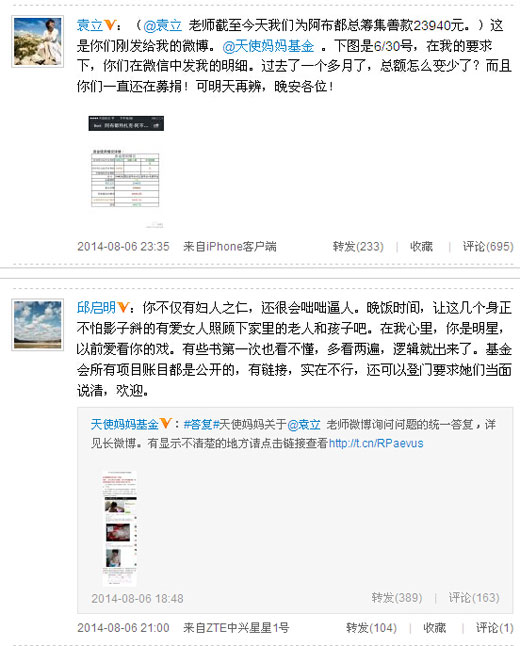Open 评论(695) on 袁立's post

point(488,246)
